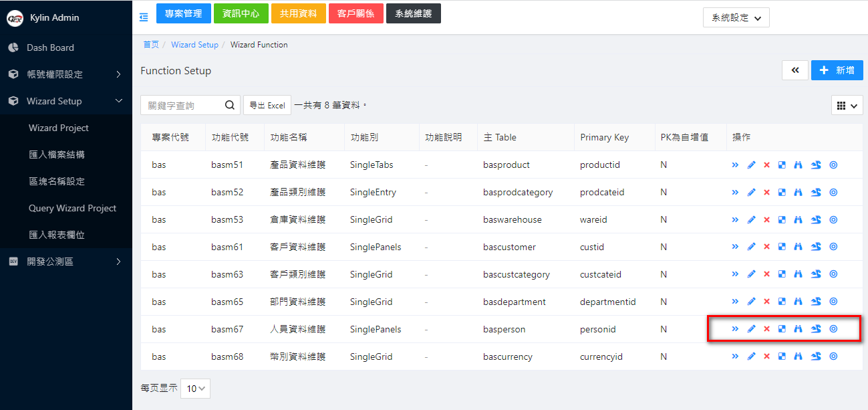Delete the basm51 row with red X

(x=766, y=165)
